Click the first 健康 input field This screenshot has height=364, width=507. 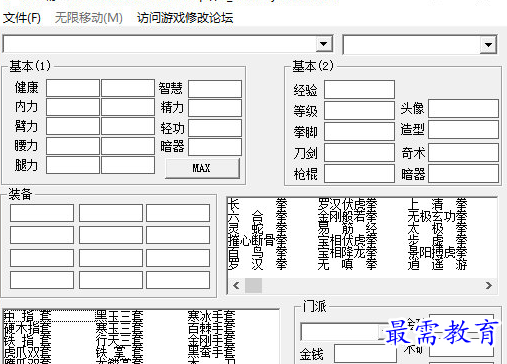[73, 88]
